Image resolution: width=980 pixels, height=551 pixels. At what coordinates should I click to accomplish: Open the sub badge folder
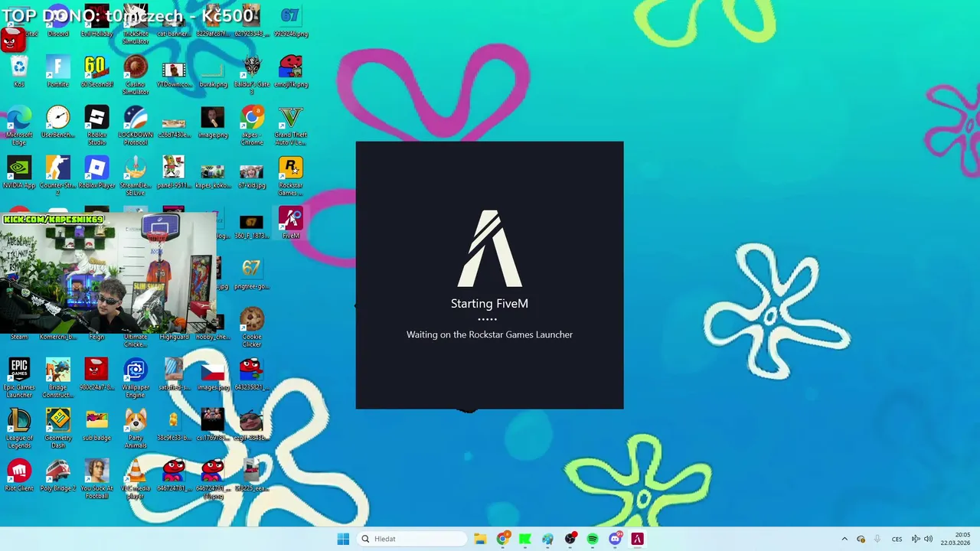(x=96, y=425)
